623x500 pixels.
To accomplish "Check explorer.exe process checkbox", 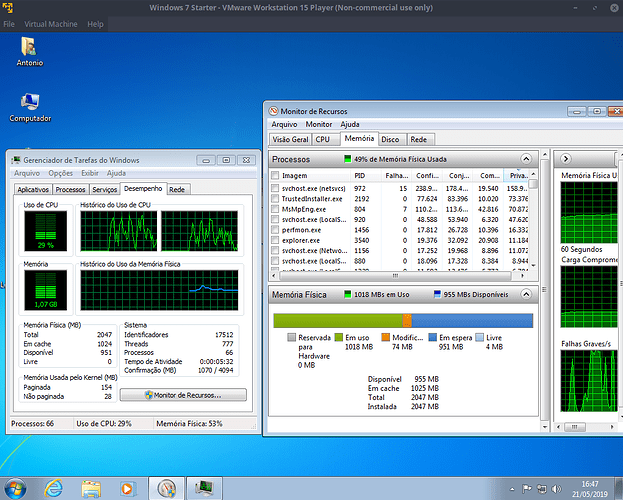I will 275,240.
